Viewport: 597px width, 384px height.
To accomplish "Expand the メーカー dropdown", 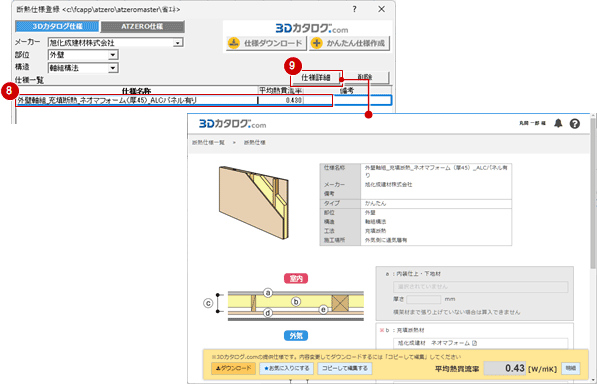I will (178, 43).
